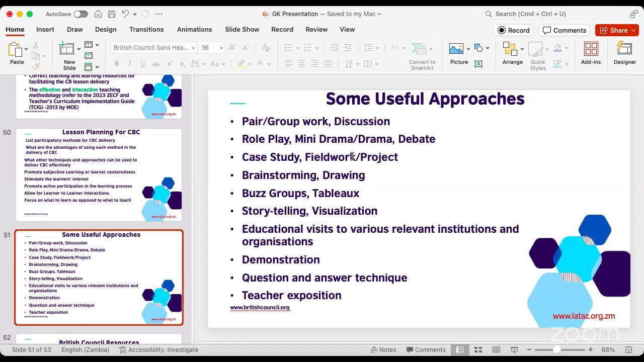Open the Slide Show ribbon tab

pos(242,29)
